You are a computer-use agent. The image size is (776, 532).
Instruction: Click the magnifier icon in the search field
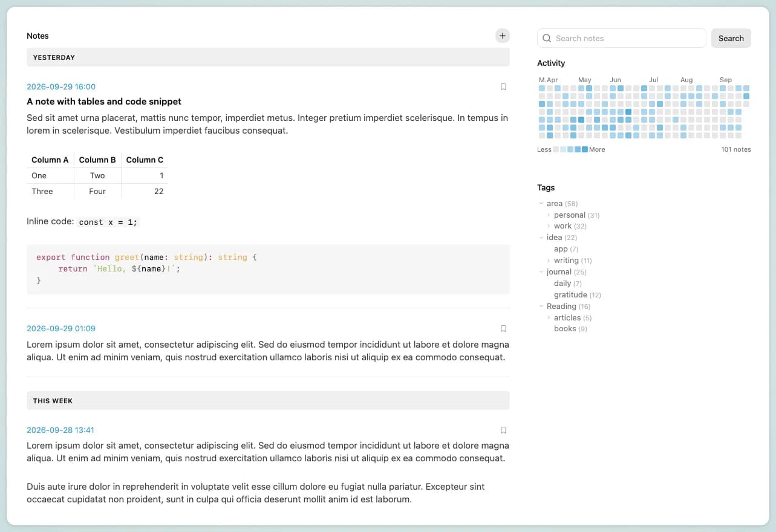[547, 38]
